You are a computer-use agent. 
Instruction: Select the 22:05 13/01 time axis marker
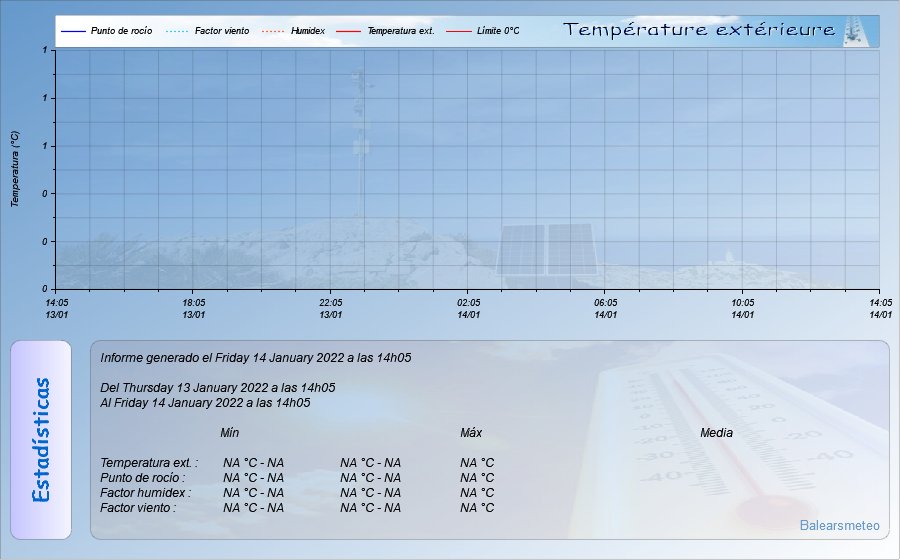tap(331, 308)
